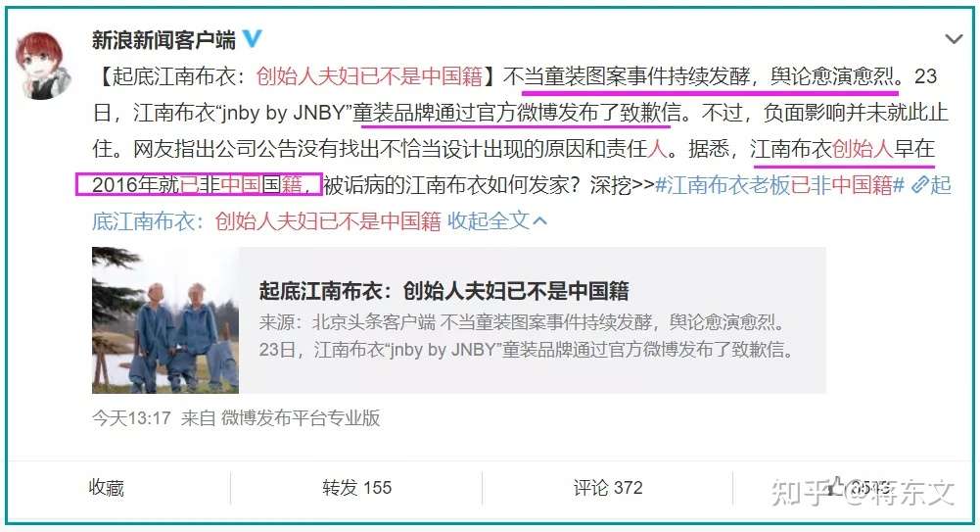Screen dimensions: 980x532
Task: Open the 新浪新闻客户端 profile avatar
Action: 42,67
